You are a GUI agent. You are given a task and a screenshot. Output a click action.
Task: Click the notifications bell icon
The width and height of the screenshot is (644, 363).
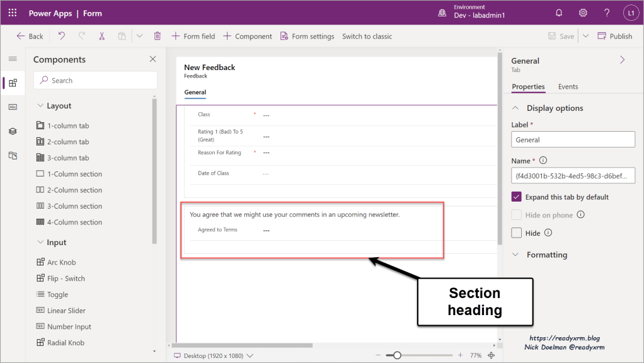(558, 13)
